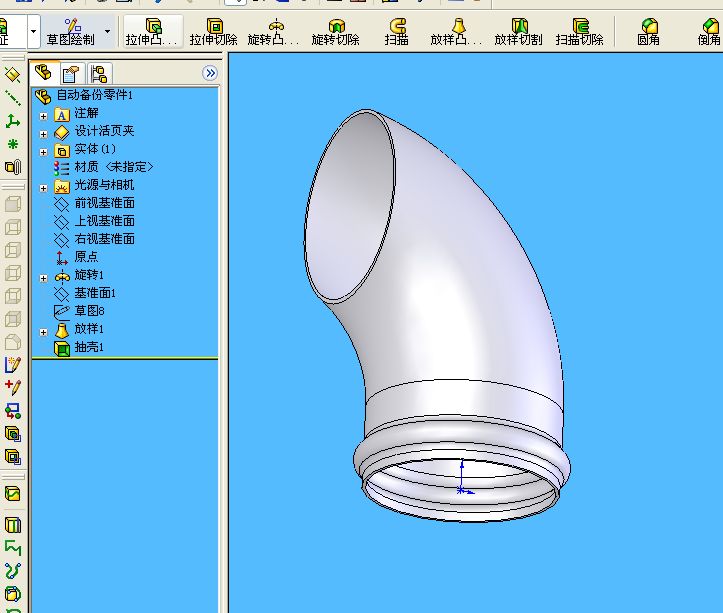Click the new sketch pencil icon in sidebar
This screenshot has width=723, height=613.
tap(12, 364)
